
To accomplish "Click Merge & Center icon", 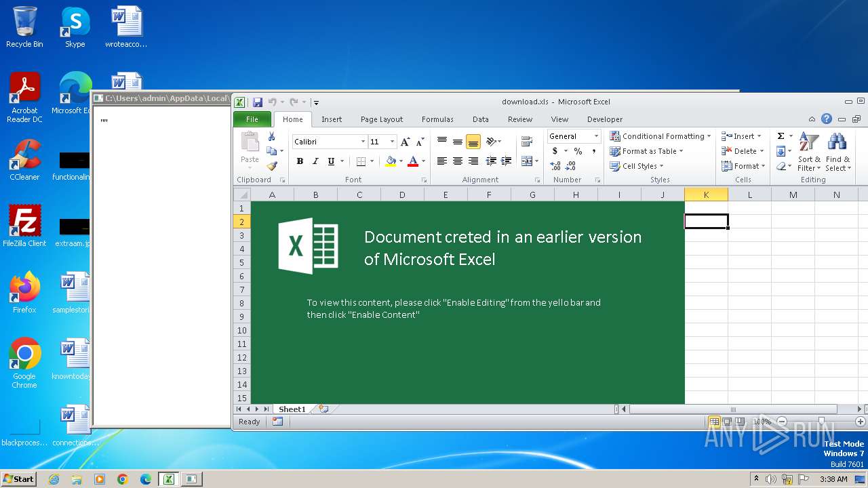I will (526, 161).
